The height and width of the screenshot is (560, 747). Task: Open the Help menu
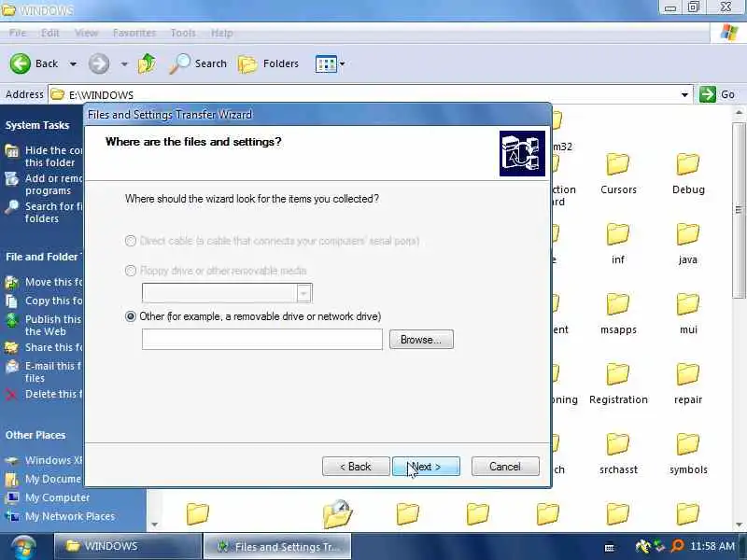click(x=222, y=33)
